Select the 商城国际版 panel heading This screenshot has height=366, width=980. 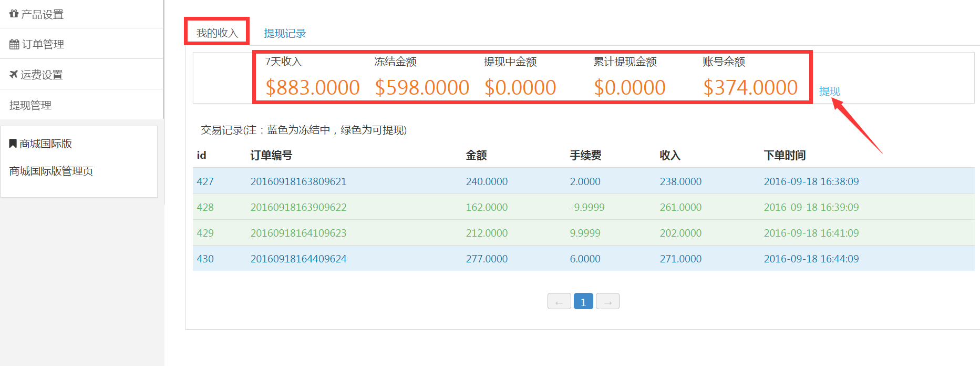pyautogui.click(x=46, y=144)
